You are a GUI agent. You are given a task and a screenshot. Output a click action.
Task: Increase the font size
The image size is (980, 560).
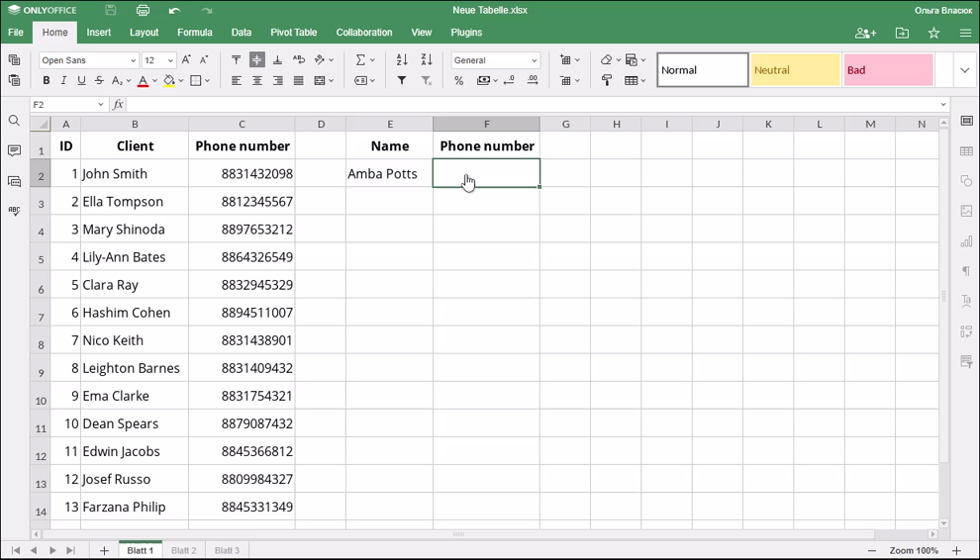point(186,60)
